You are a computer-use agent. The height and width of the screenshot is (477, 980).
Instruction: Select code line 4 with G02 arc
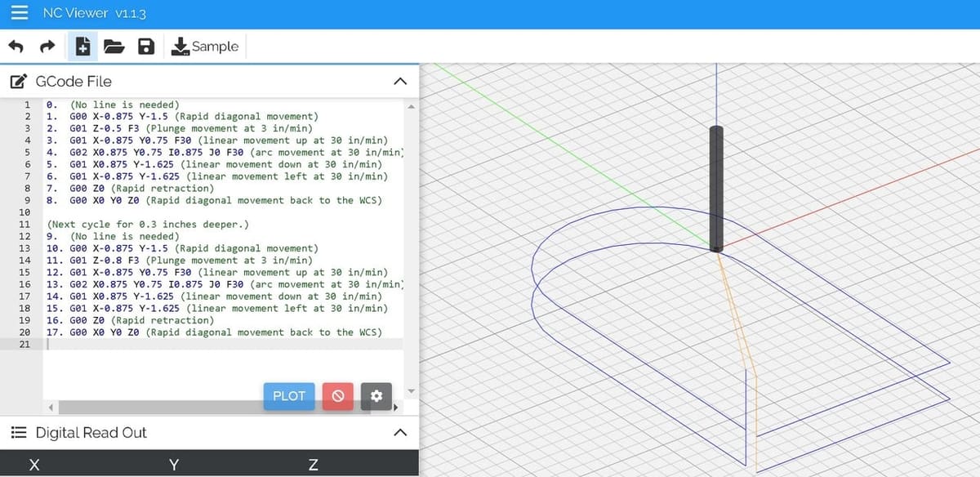[x=225, y=153]
